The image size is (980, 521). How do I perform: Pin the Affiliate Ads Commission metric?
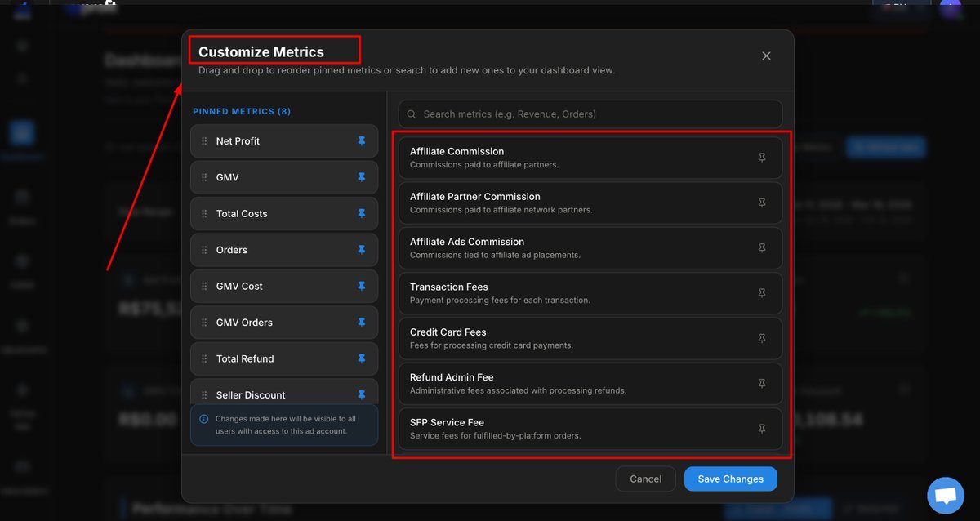click(762, 247)
